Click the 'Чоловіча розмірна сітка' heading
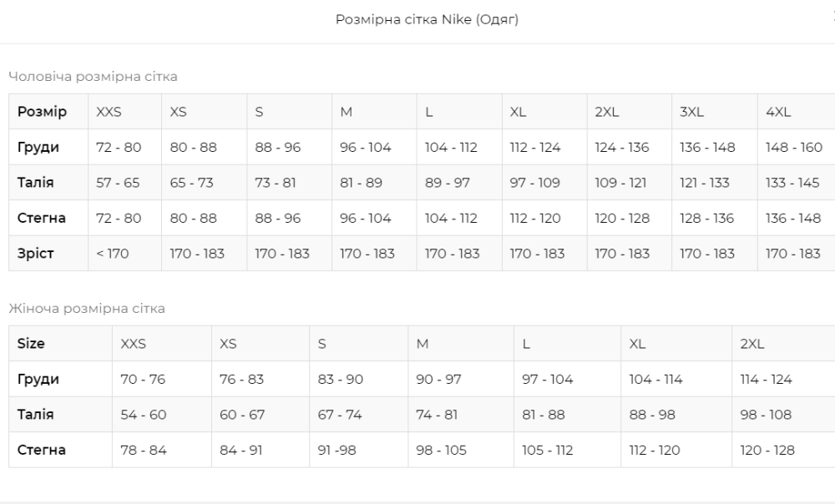This screenshot has width=835, height=504. pos(93,77)
